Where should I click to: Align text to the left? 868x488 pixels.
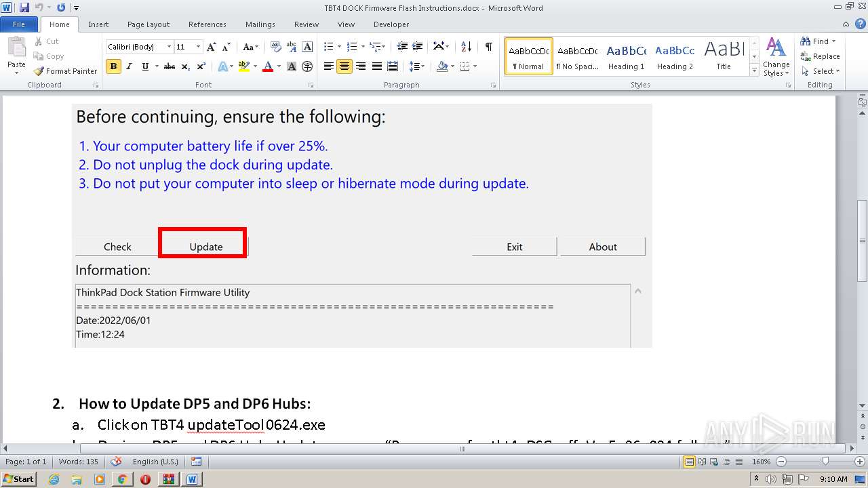pyautogui.click(x=329, y=66)
